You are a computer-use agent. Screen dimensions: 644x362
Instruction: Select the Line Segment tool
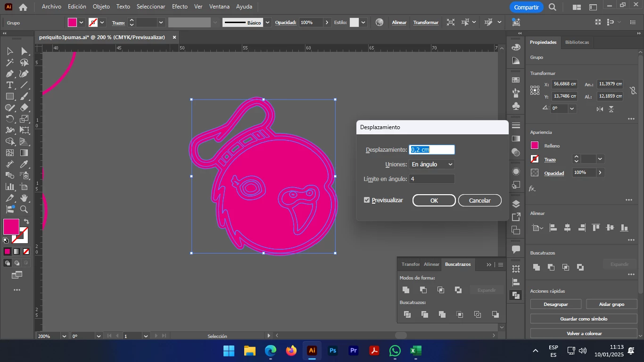24,85
